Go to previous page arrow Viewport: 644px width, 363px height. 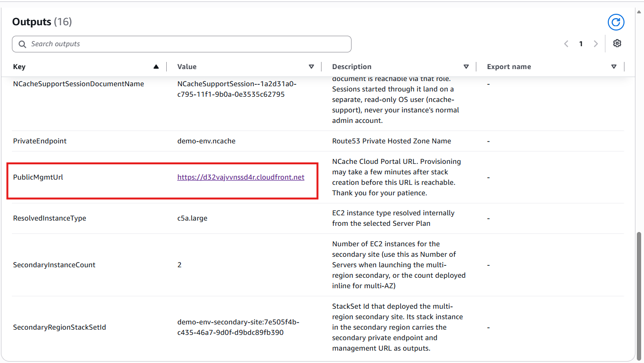pyautogui.click(x=566, y=44)
